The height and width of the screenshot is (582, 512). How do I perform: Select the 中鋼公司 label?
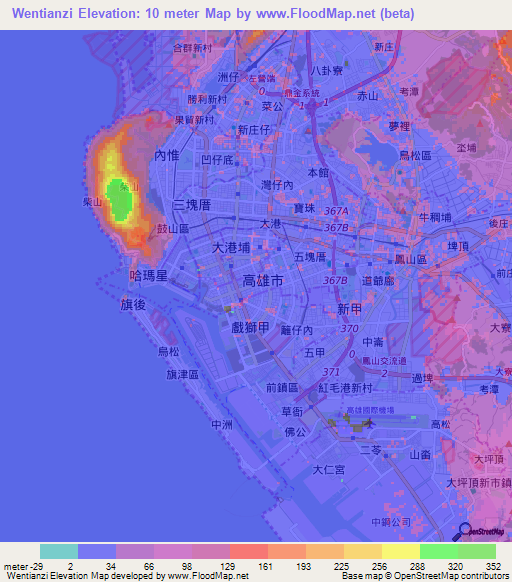[x=391, y=522]
